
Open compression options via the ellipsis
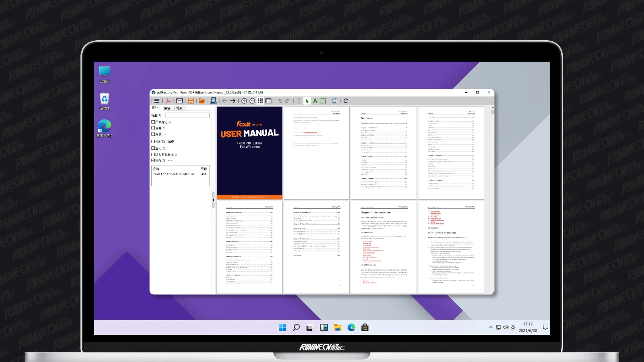170,161
